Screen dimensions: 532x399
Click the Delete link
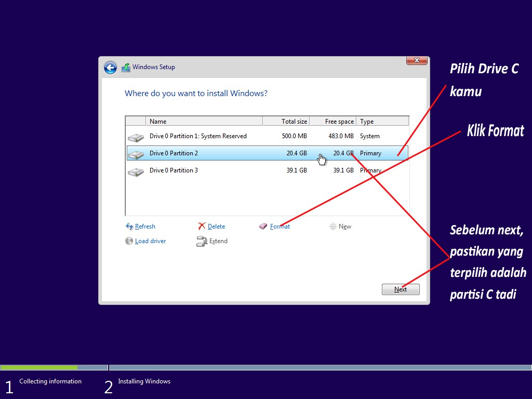tap(216, 227)
